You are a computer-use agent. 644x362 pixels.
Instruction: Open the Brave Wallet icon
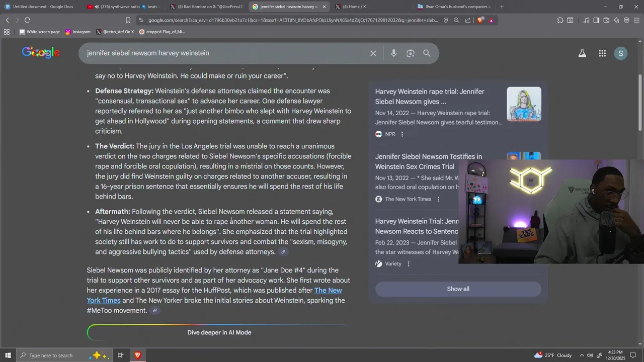(x=606, y=20)
